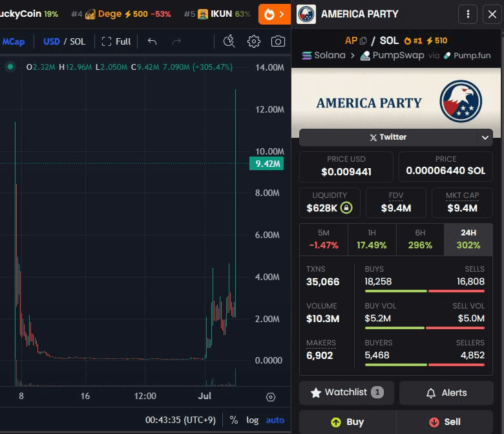Click the PRICE USD $0.009441 box
This screenshot has width=504, height=434.
click(346, 167)
